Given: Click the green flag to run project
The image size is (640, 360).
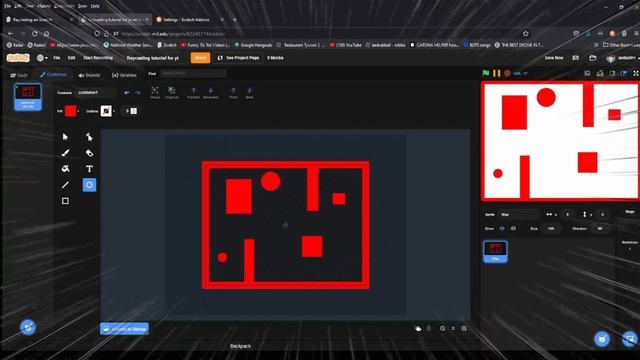Looking at the screenshot, I should [486, 73].
